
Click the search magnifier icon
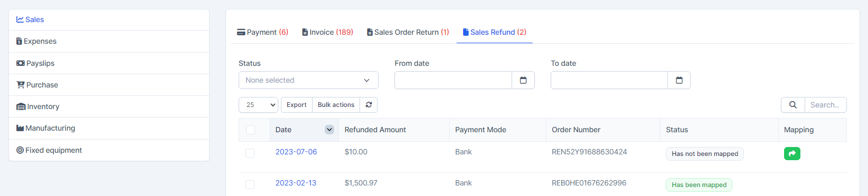tap(793, 105)
